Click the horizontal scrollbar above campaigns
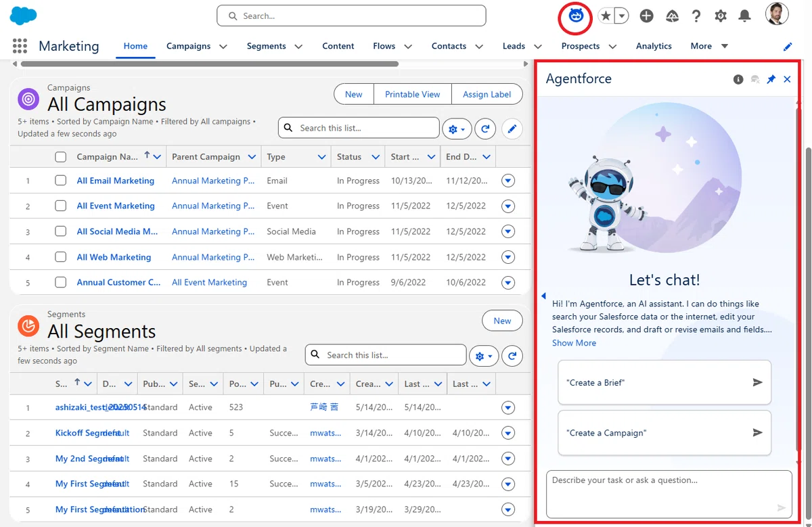This screenshot has height=527, width=812. [210, 64]
